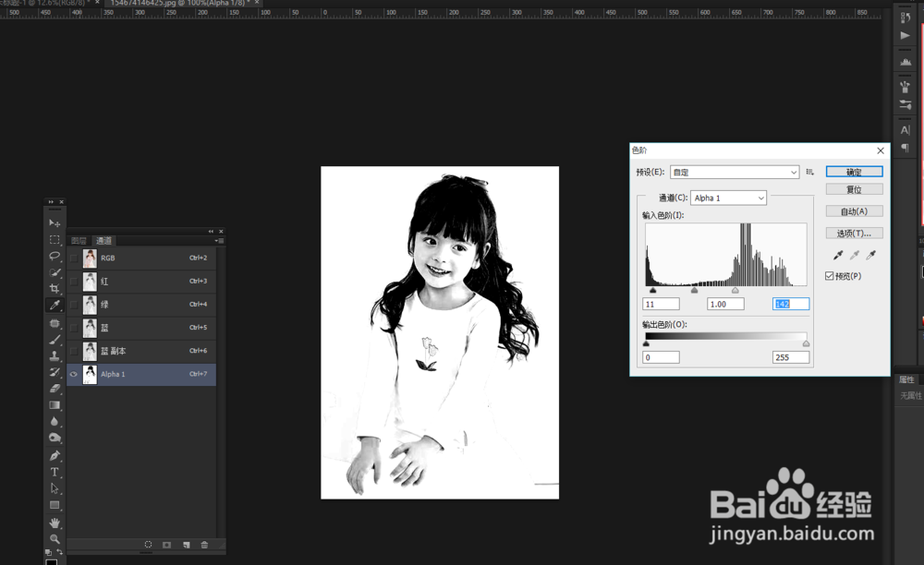Select the Type tool
The width and height of the screenshot is (924, 565).
55,472
